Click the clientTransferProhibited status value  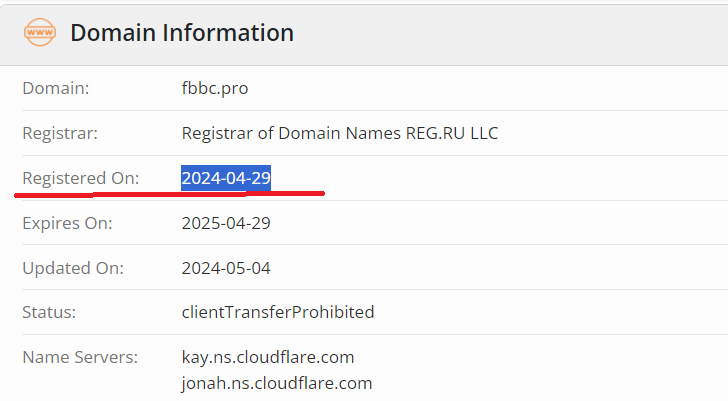[x=277, y=312]
